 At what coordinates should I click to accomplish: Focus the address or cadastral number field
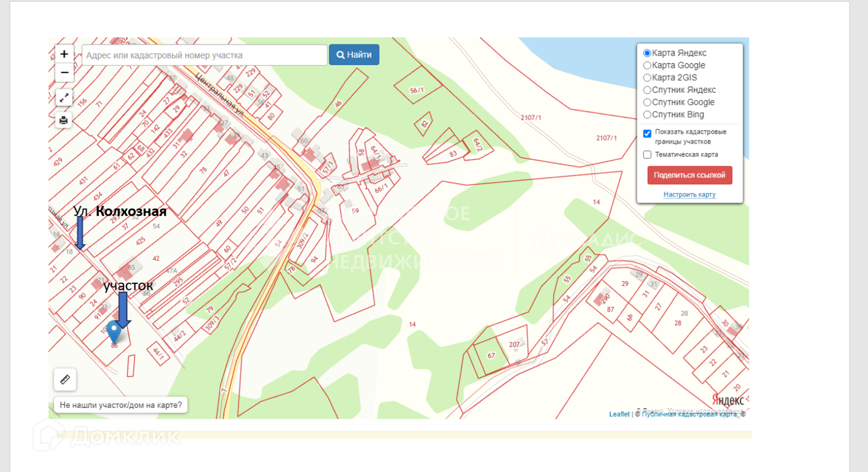point(205,55)
